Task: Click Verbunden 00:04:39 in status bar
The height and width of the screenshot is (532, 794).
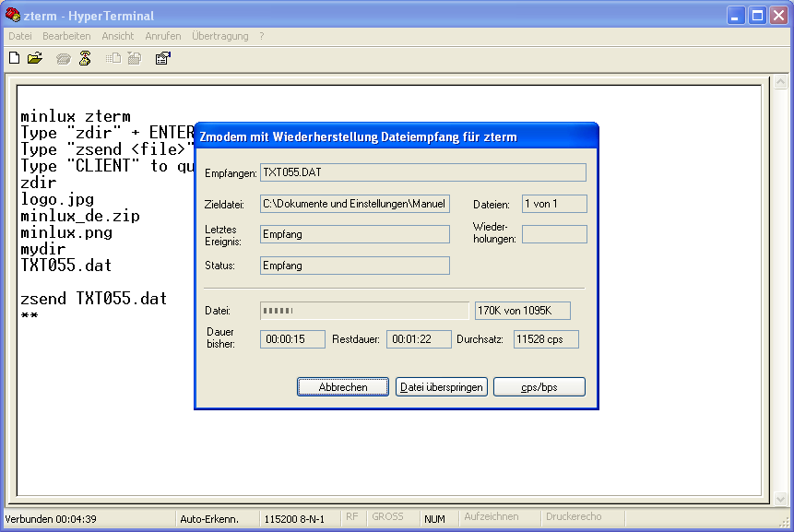Action: pyautogui.click(x=51, y=519)
